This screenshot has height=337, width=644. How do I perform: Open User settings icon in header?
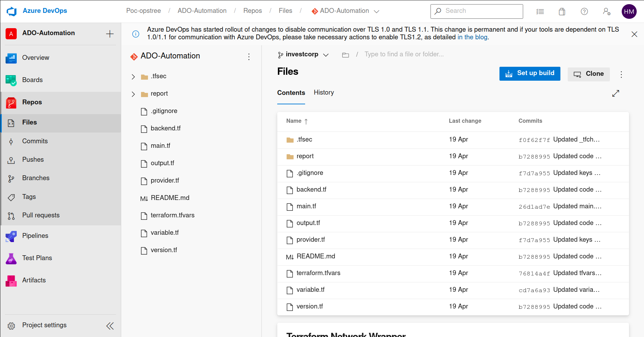click(x=607, y=11)
